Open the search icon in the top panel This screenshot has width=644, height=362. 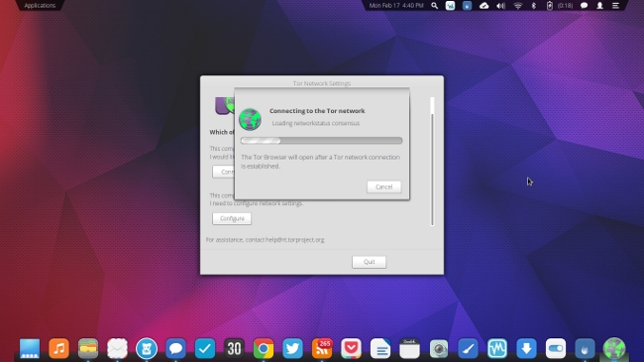click(x=435, y=5)
